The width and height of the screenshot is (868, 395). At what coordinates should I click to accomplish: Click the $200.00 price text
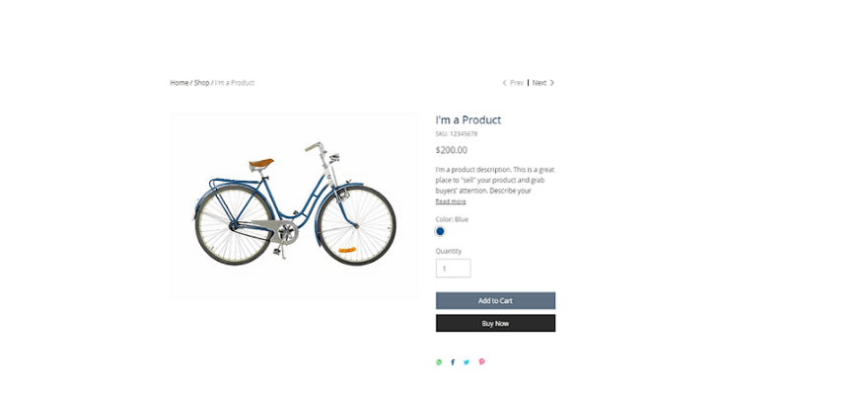coord(451,150)
